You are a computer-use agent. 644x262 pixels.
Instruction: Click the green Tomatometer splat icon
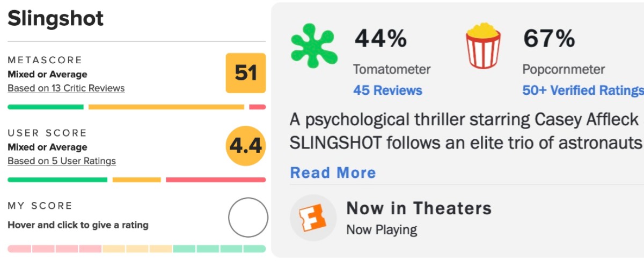tap(314, 47)
